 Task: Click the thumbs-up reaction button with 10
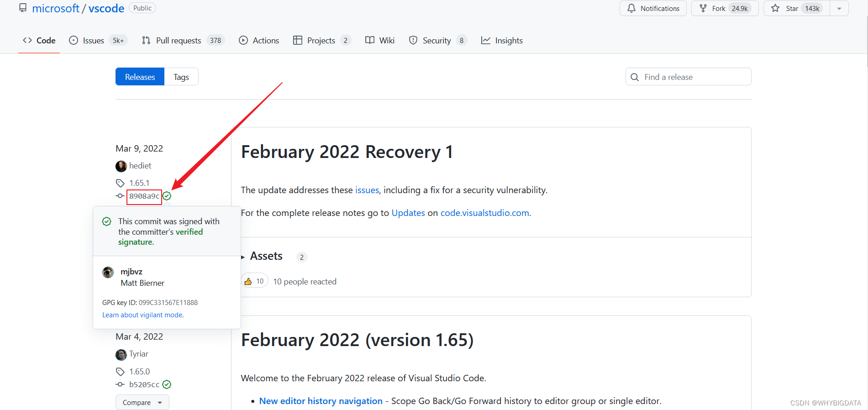point(254,281)
